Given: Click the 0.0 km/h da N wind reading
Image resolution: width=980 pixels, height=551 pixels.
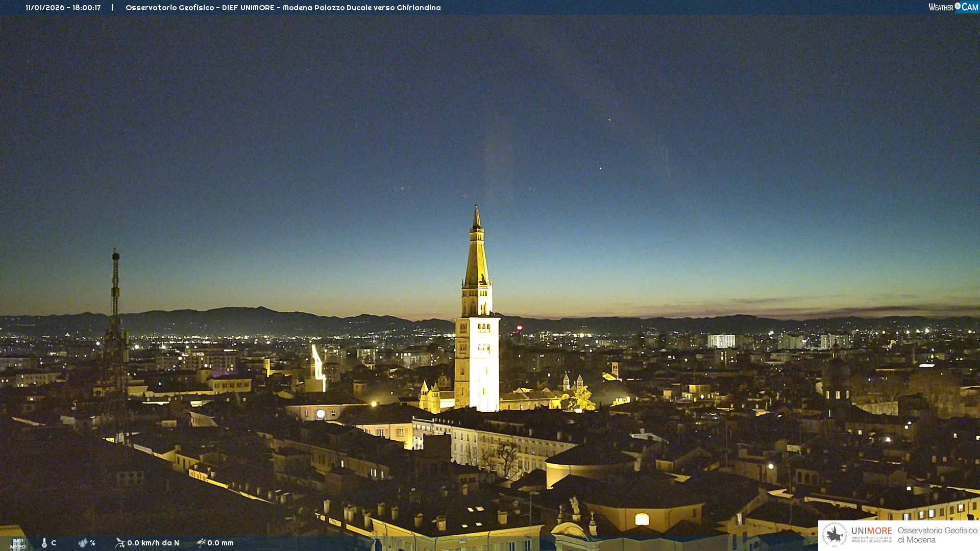Looking at the screenshot, I should coord(153,543).
